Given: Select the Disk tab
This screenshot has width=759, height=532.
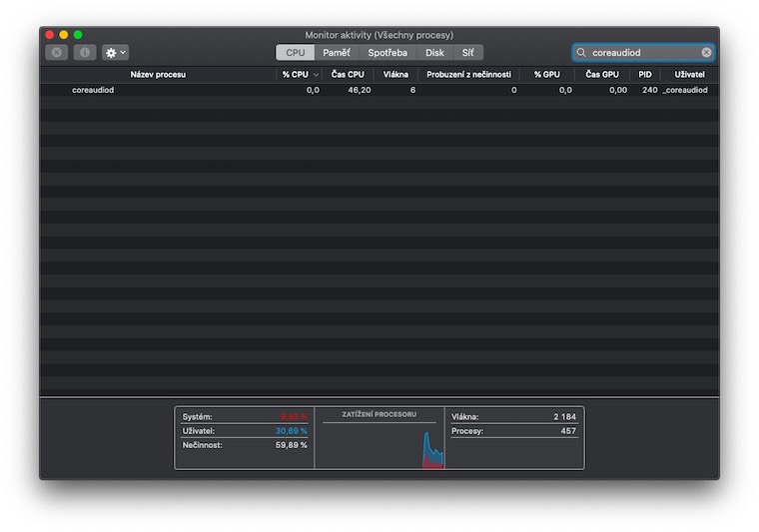Looking at the screenshot, I should 434,52.
